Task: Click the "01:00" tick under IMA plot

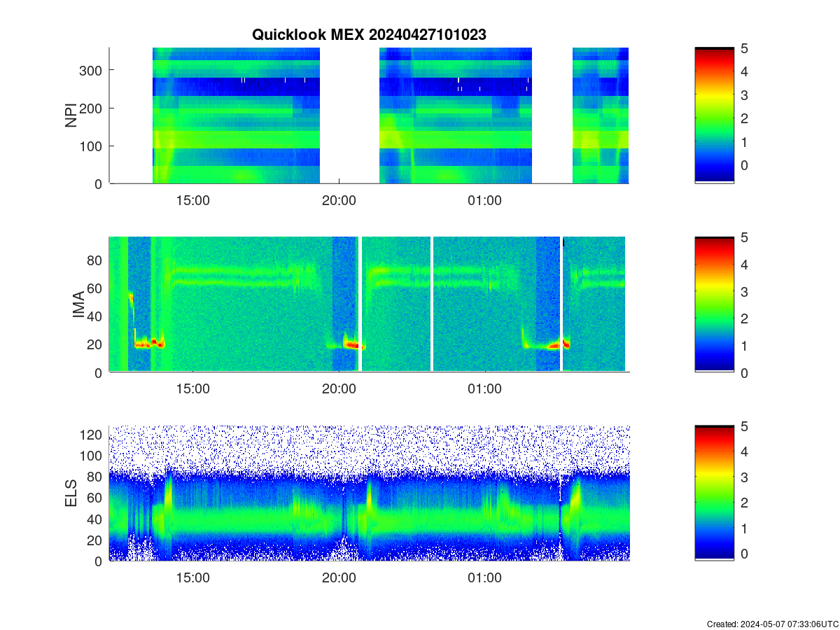Action: click(484, 389)
